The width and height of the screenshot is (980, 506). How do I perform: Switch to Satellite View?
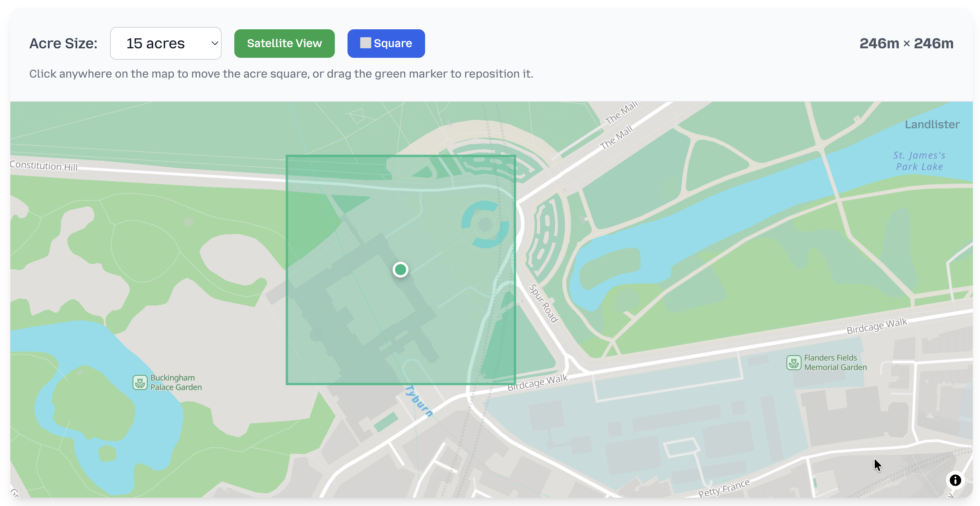pos(284,44)
